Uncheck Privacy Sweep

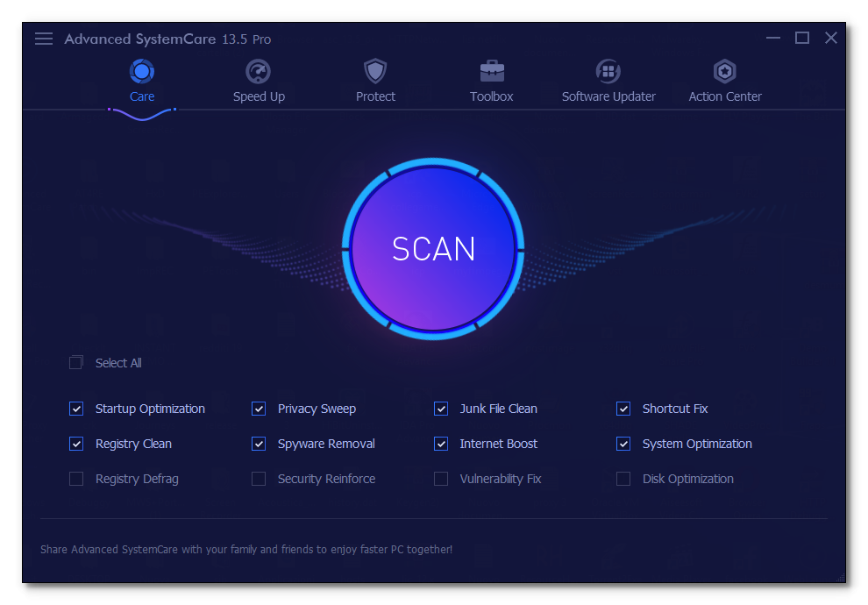click(x=259, y=409)
